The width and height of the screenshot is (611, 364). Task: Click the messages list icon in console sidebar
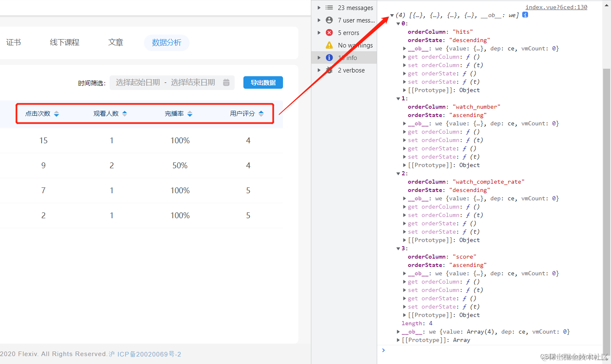[329, 7]
